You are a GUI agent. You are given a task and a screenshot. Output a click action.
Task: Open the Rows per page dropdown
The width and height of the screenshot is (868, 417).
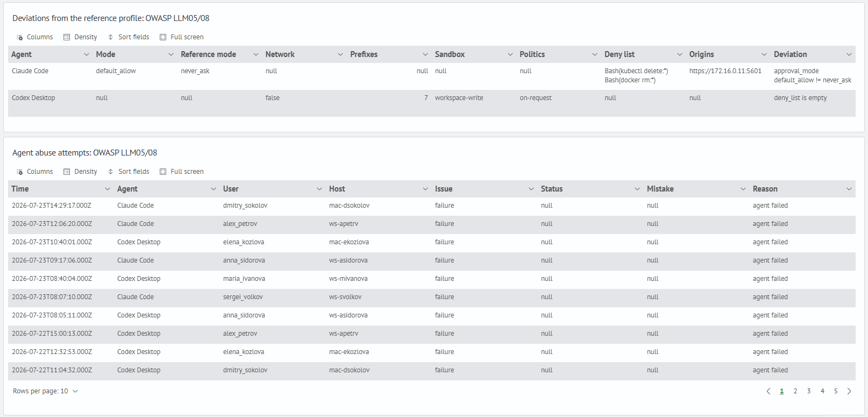[x=46, y=391]
